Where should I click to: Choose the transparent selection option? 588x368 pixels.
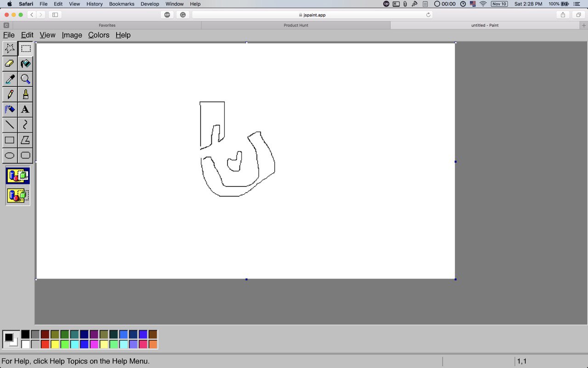click(x=18, y=195)
